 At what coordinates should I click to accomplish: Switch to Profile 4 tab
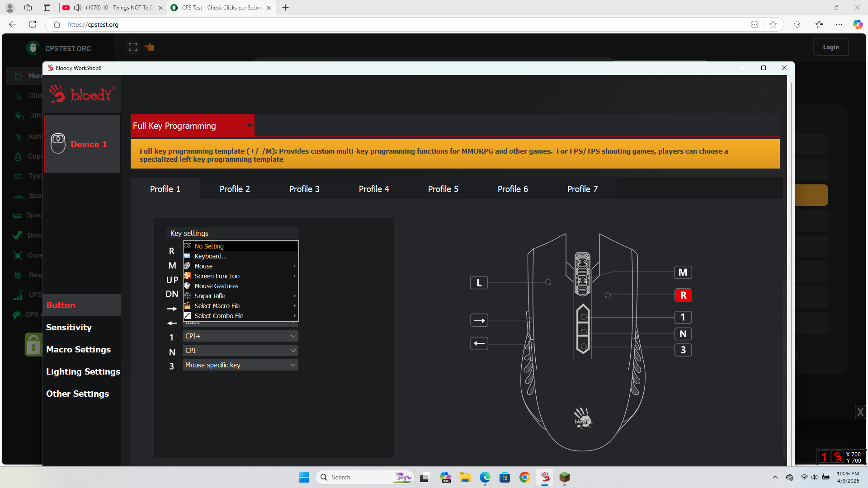tap(374, 189)
